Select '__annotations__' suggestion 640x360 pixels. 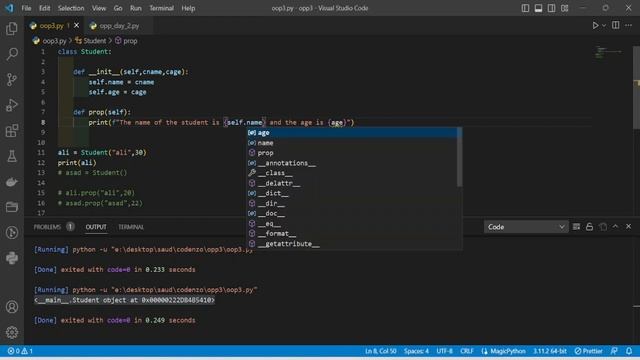[352, 163]
